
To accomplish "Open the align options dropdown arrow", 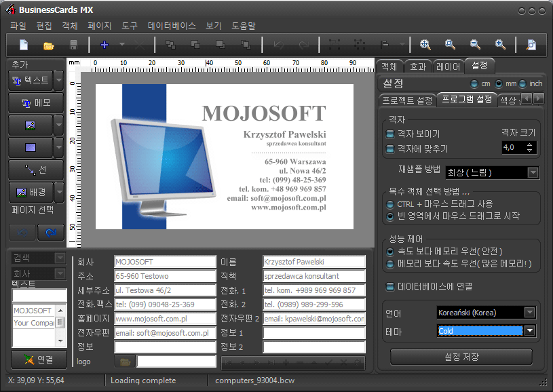I will (402, 44).
